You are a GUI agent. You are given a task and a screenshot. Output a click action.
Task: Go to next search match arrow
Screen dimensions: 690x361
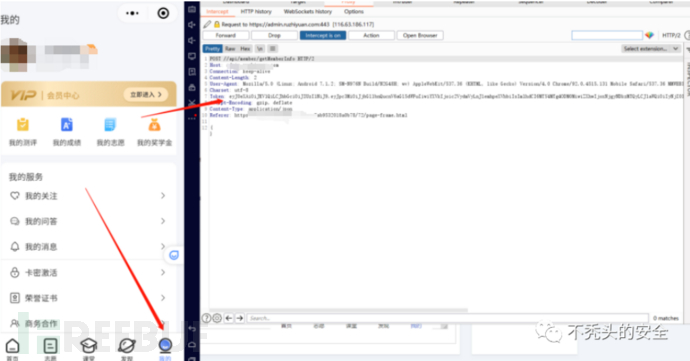[x=240, y=318]
